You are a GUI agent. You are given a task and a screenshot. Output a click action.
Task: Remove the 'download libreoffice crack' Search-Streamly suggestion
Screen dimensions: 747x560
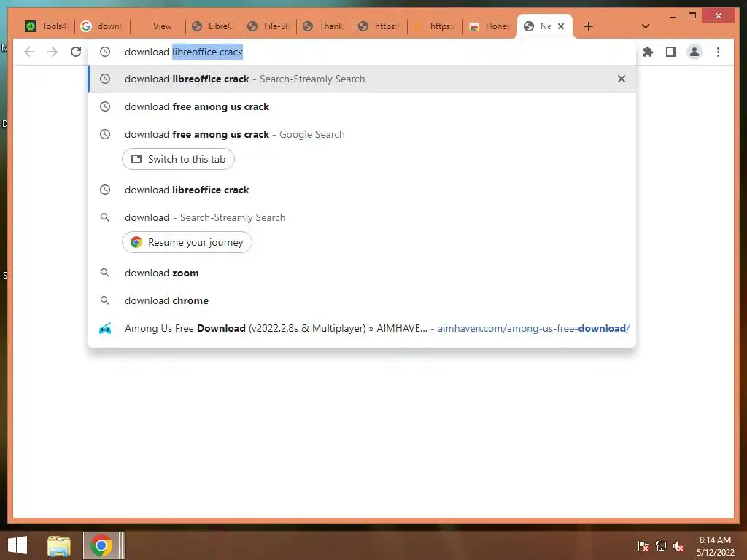(x=622, y=79)
